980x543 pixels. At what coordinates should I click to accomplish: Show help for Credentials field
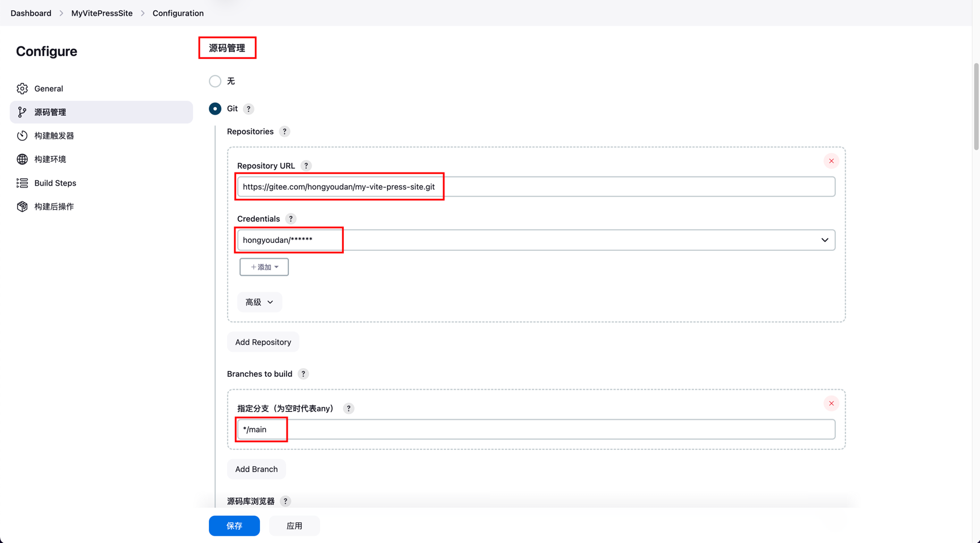tap(291, 219)
